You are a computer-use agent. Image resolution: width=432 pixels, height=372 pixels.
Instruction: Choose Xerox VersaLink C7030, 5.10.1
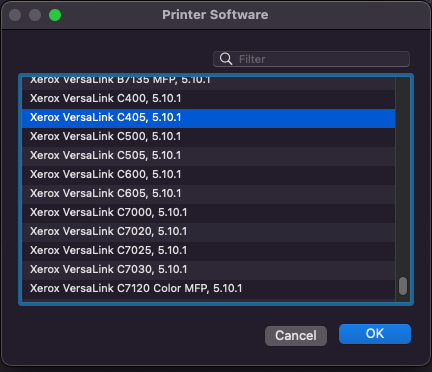pyautogui.click(x=209, y=270)
